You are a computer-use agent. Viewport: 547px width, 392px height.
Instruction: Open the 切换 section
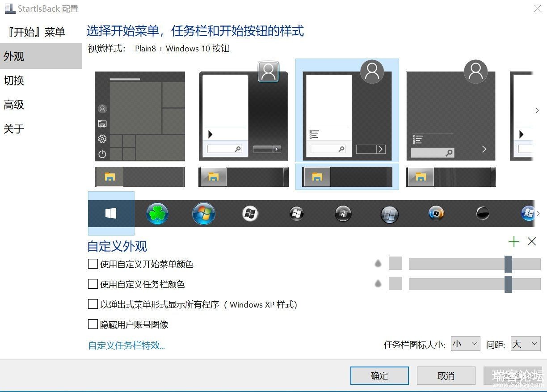click(x=41, y=80)
